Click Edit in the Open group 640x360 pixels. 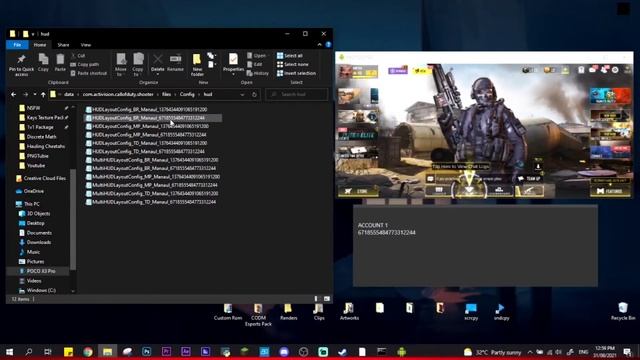point(255,64)
